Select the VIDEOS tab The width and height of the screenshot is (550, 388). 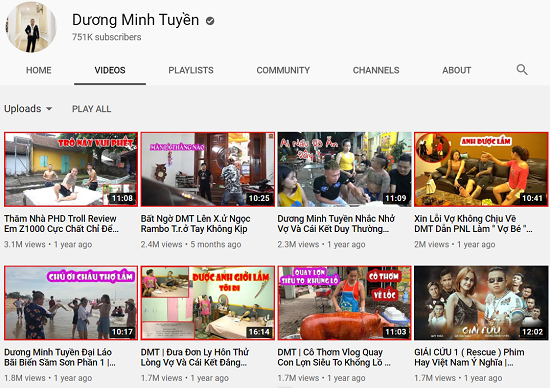point(110,70)
